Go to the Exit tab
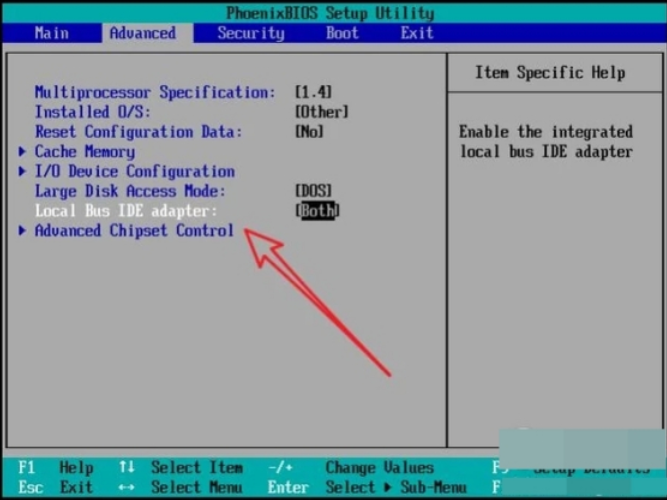 [417, 33]
